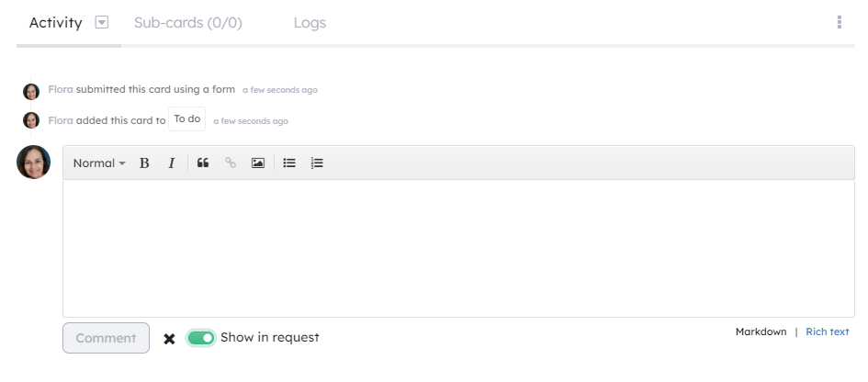Insert a blockquote in the comment
Image resolution: width=868 pixels, height=382 pixels.
pos(203,163)
